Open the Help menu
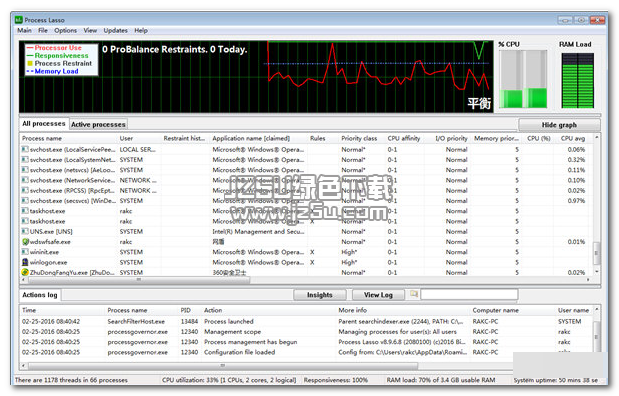Image resolution: width=619 pixels, height=396 pixels. (141, 30)
